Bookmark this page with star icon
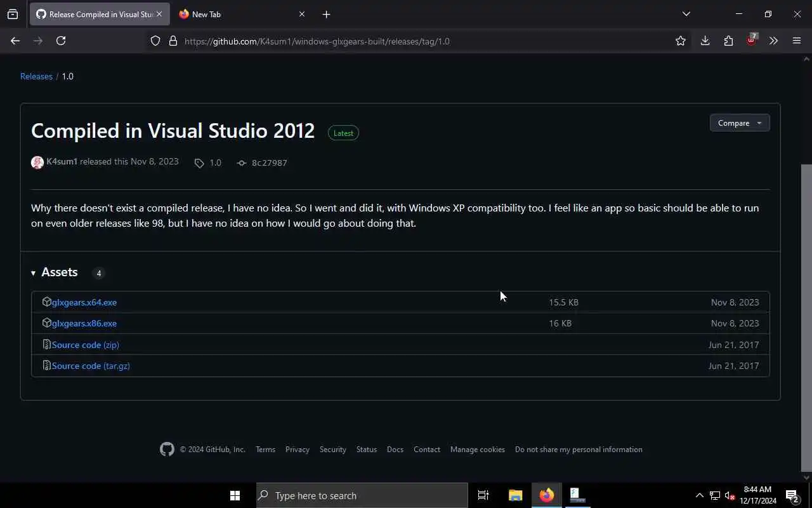812x508 pixels. tap(681, 41)
